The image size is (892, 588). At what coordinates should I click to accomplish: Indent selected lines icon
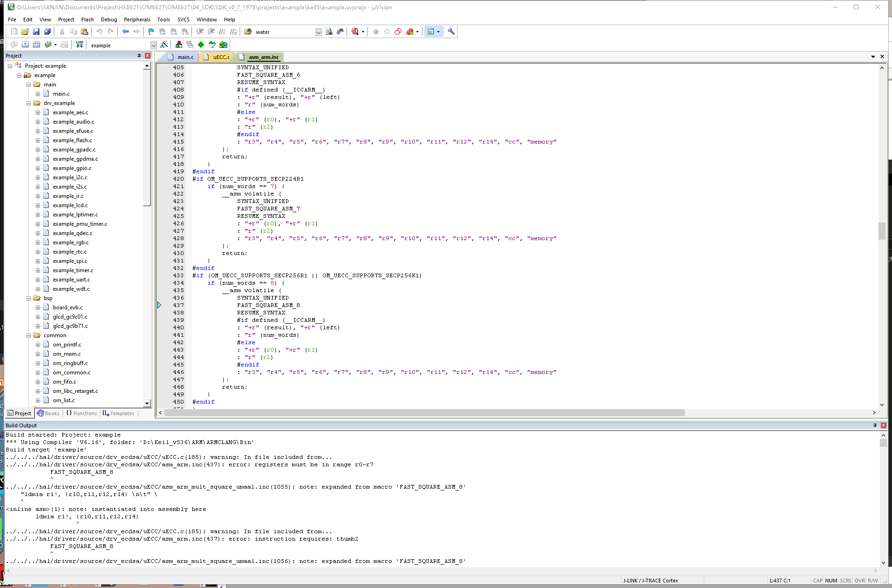click(200, 32)
